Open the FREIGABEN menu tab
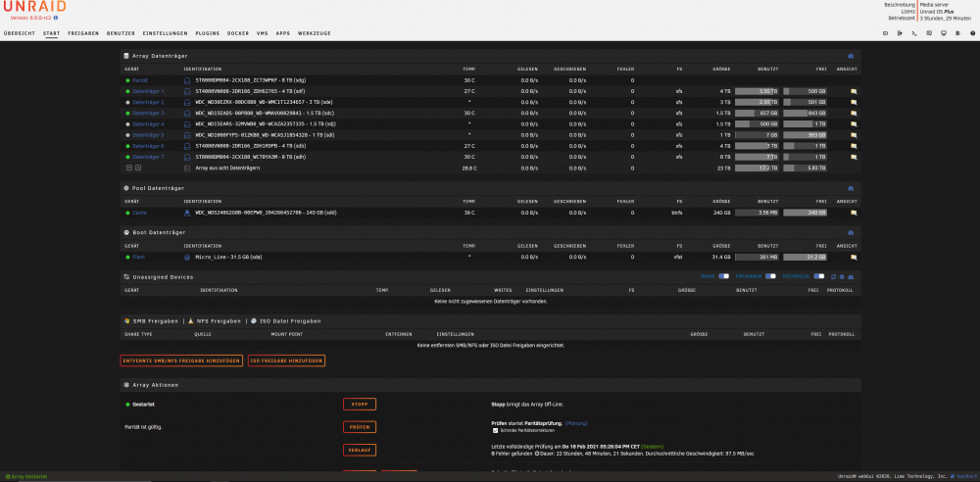 click(x=83, y=33)
